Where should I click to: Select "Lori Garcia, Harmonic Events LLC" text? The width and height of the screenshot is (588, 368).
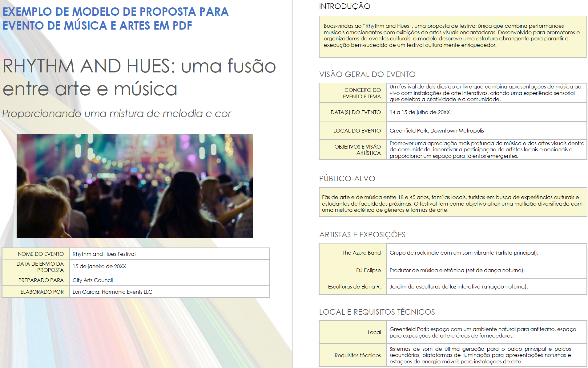(x=112, y=291)
